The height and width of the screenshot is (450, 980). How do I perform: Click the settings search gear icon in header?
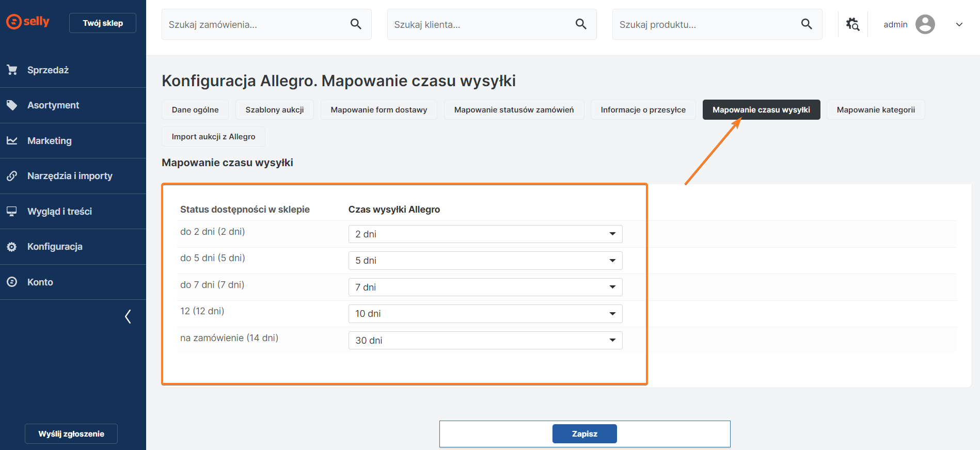pyautogui.click(x=852, y=24)
